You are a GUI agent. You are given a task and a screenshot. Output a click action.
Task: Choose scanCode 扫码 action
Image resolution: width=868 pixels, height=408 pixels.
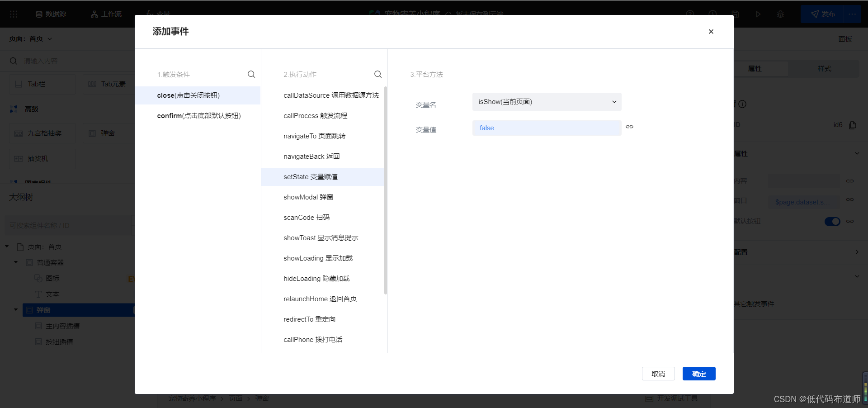pyautogui.click(x=322, y=218)
